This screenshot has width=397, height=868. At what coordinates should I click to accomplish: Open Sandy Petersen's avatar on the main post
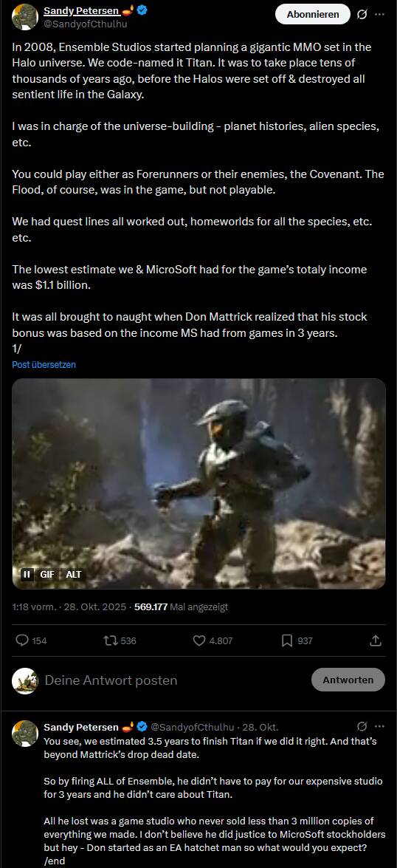tap(25, 16)
